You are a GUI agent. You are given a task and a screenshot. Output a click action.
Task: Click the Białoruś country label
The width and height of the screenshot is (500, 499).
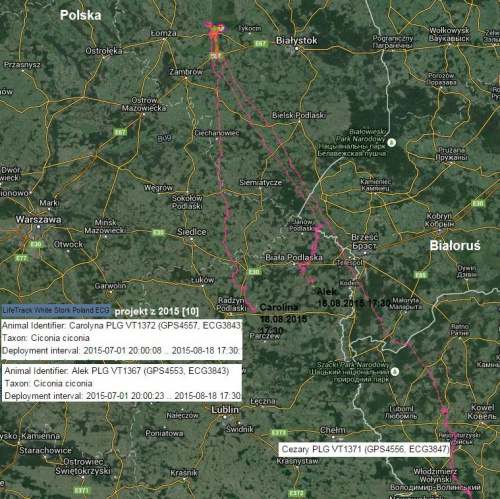click(x=455, y=246)
